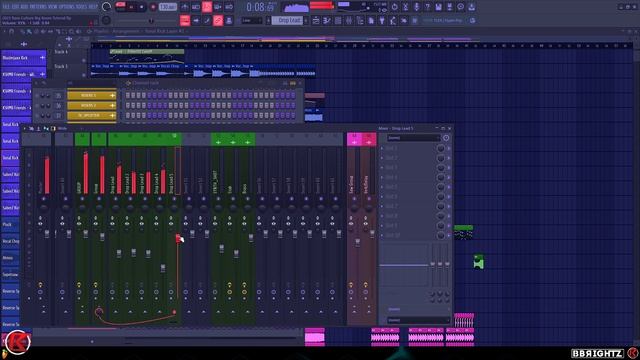Image resolution: width=640 pixels, height=360 pixels.
Task: Select Vocal Chop in the pattern picker
Action: pos(10,241)
